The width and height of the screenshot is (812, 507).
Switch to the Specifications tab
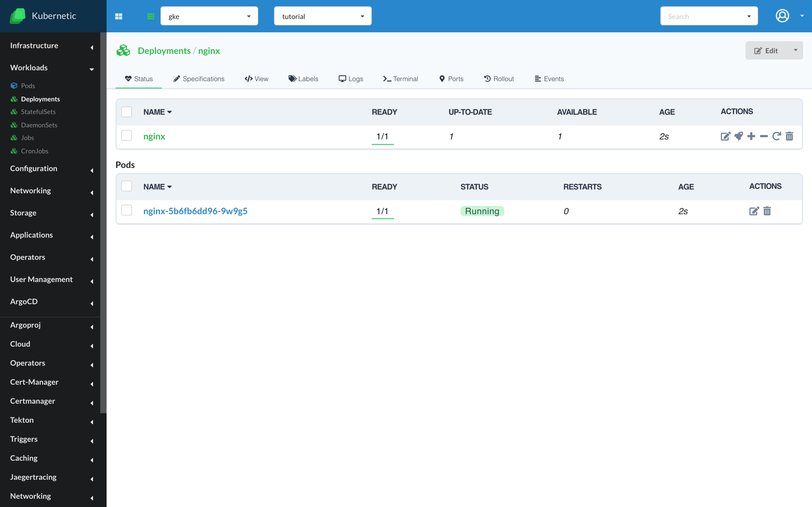pos(199,78)
